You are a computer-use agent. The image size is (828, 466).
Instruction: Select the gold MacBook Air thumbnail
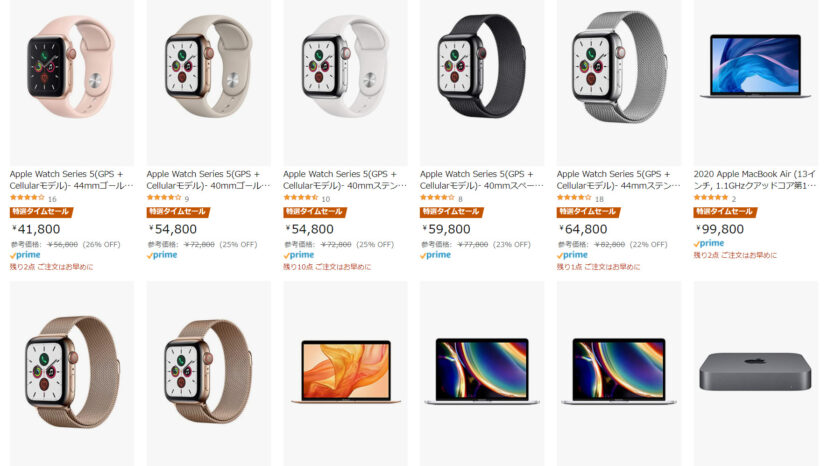pyautogui.click(x=345, y=372)
